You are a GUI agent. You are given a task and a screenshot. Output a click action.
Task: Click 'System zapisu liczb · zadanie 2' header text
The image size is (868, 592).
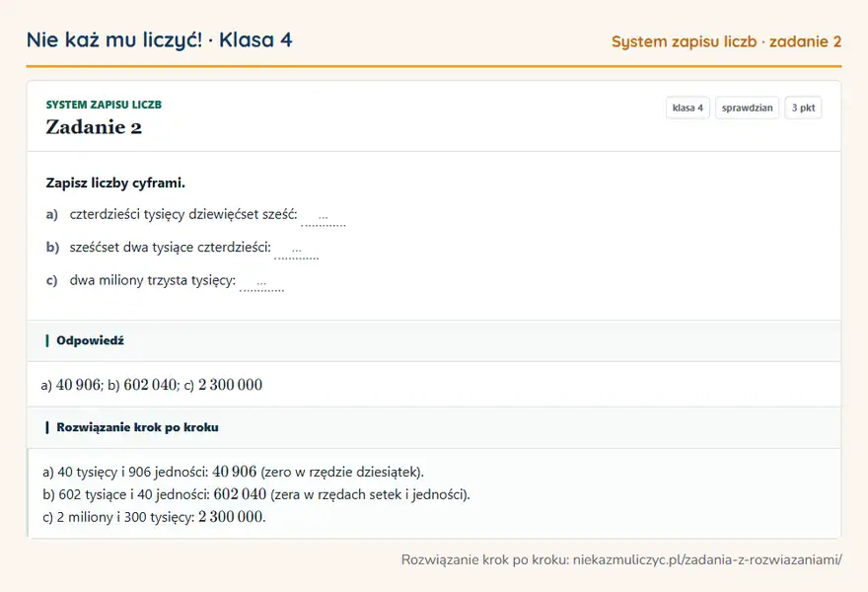(726, 41)
